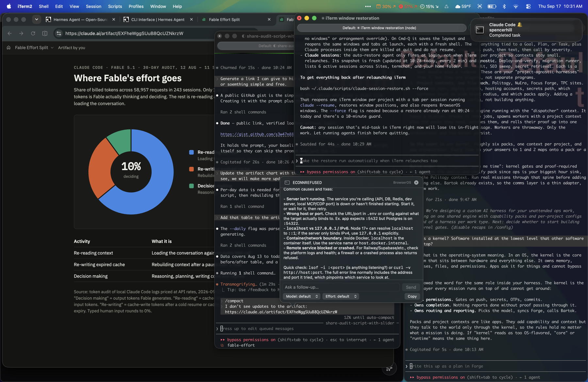Click the Re-writing expired cache table row
This screenshot has width=588, height=382.
(x=144, y=265)
